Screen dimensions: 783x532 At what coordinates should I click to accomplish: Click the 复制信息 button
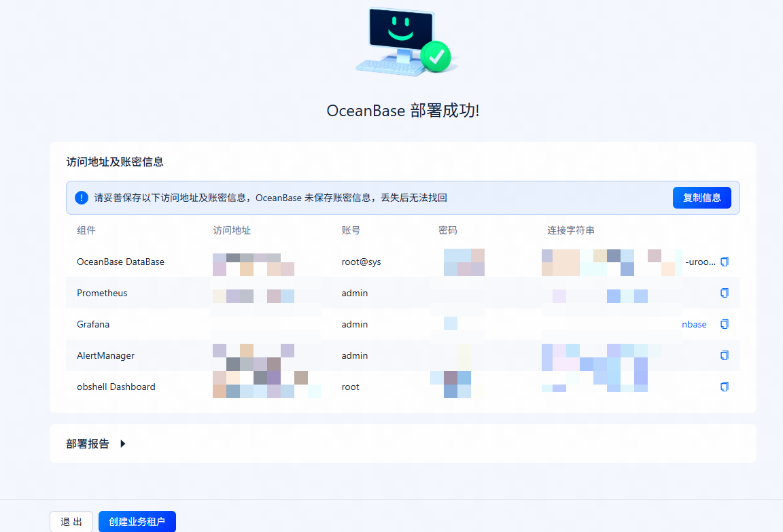tap(701, 198)
